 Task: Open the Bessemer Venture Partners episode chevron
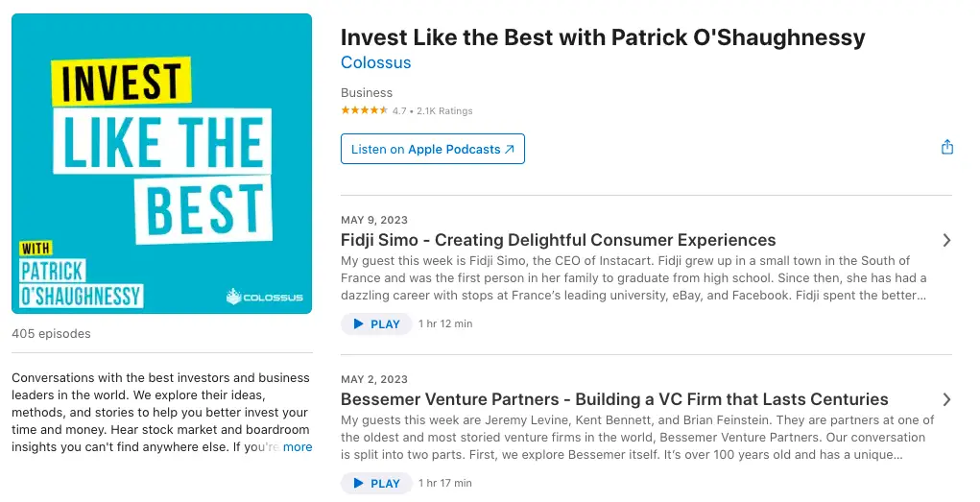(946, 399)
